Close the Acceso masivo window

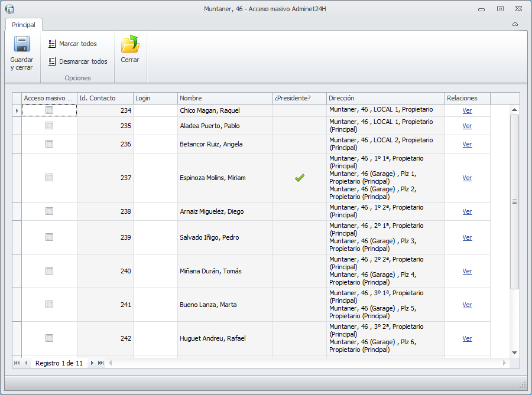click(519, 9)
